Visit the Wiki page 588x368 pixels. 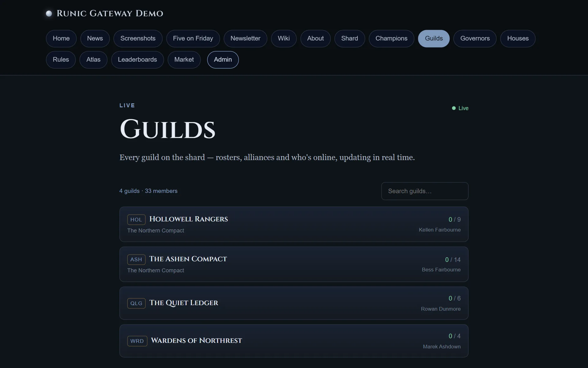(284, 39)
